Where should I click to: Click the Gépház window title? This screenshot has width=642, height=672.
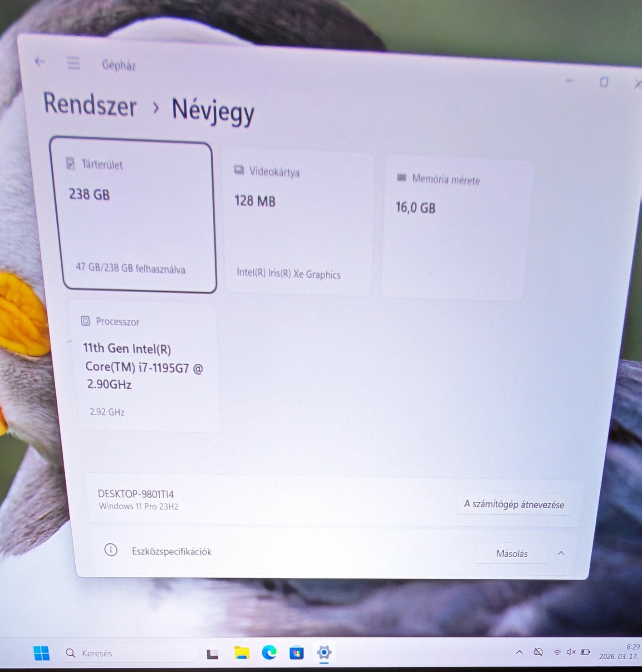(x=118, y=65)
